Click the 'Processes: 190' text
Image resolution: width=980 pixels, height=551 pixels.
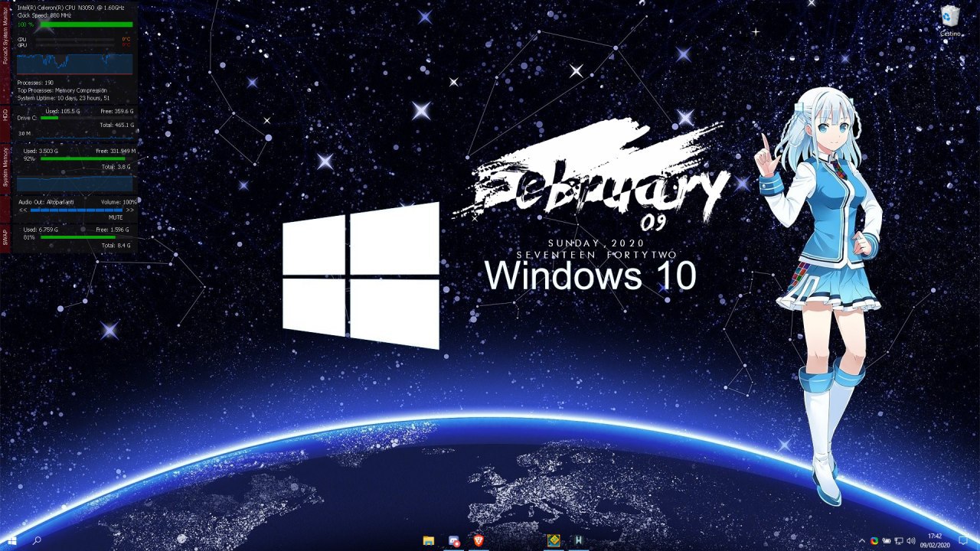35,83
